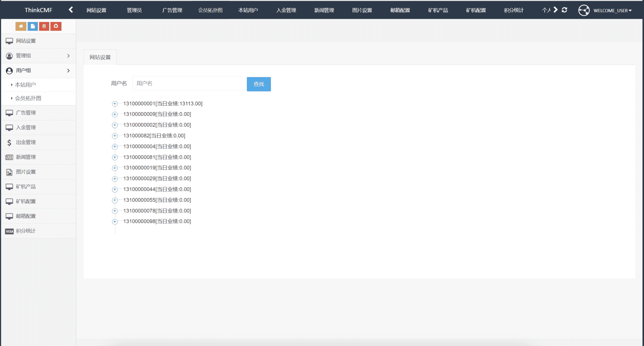
Task: Click the 查找 search button
Action: [x=258, y=84]
